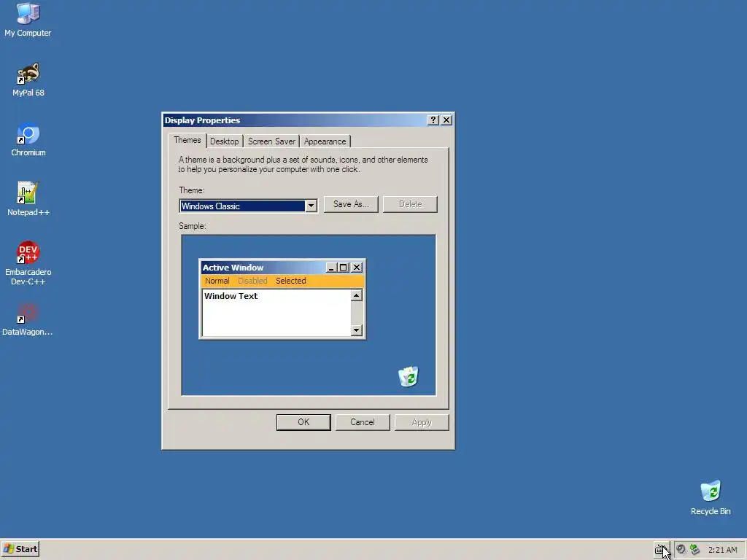Viewport: 747px width, 560px height.
Task: Select the Chromium desktop shortcut
Action: coord(28,139)
